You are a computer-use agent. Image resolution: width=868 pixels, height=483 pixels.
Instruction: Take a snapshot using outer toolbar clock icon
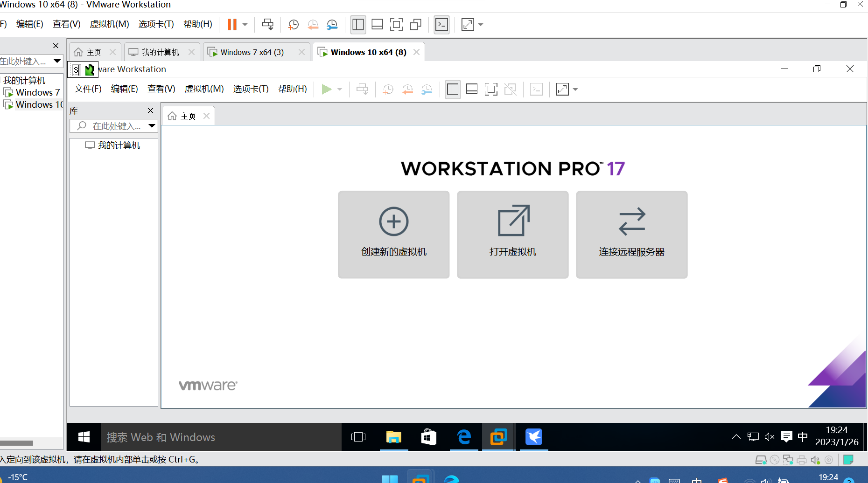[x=294, y=24]
